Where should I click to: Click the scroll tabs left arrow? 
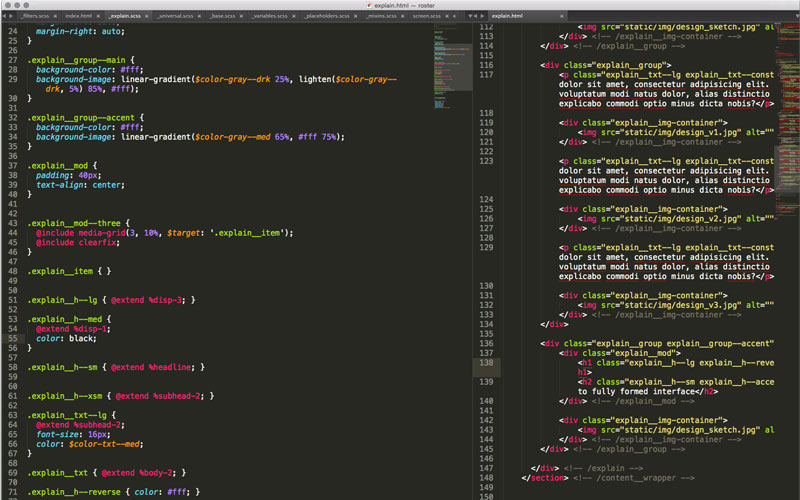6,17
